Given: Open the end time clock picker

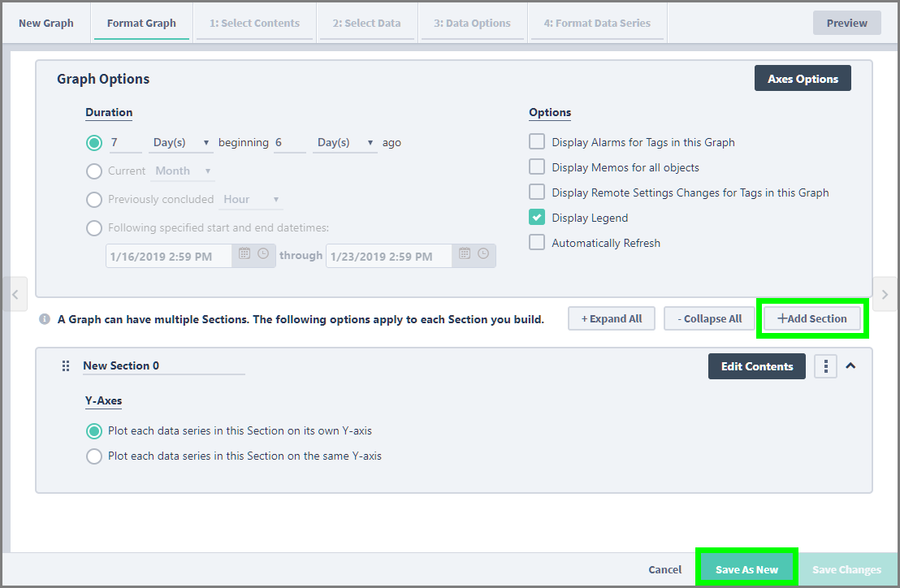Looking at the screenshot, I should pyautogui.click(x=483, y=253).
